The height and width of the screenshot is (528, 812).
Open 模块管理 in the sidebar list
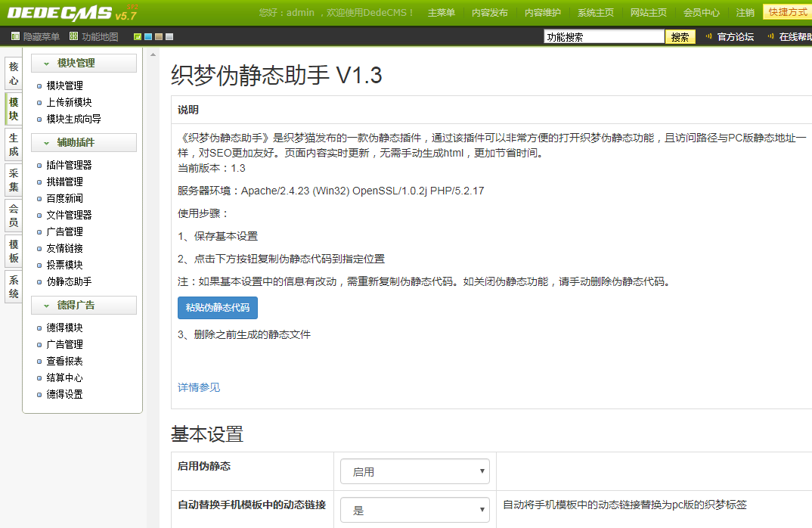(65, 85)
